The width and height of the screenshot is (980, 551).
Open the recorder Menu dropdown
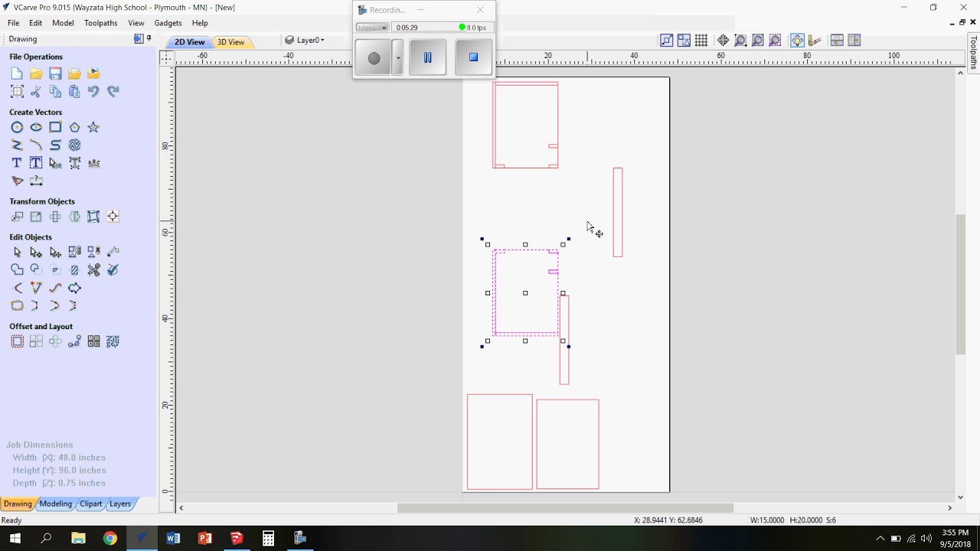click(372, 28)
